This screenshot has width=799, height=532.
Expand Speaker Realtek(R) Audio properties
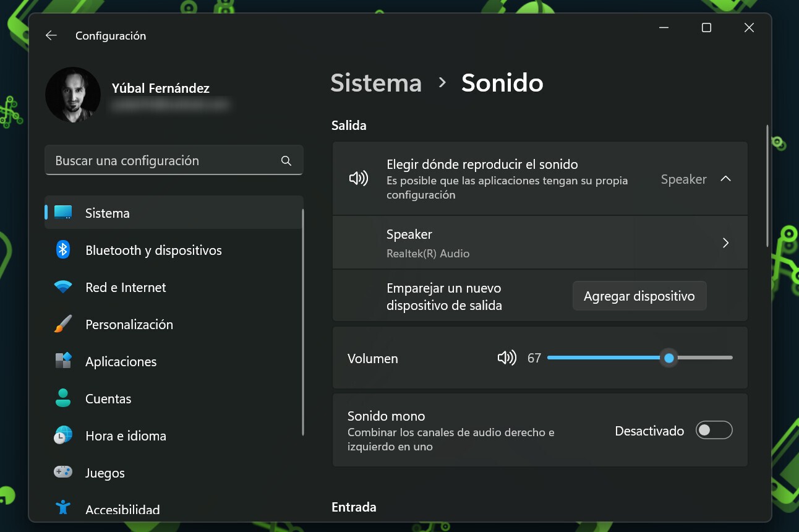pos(725,242)
